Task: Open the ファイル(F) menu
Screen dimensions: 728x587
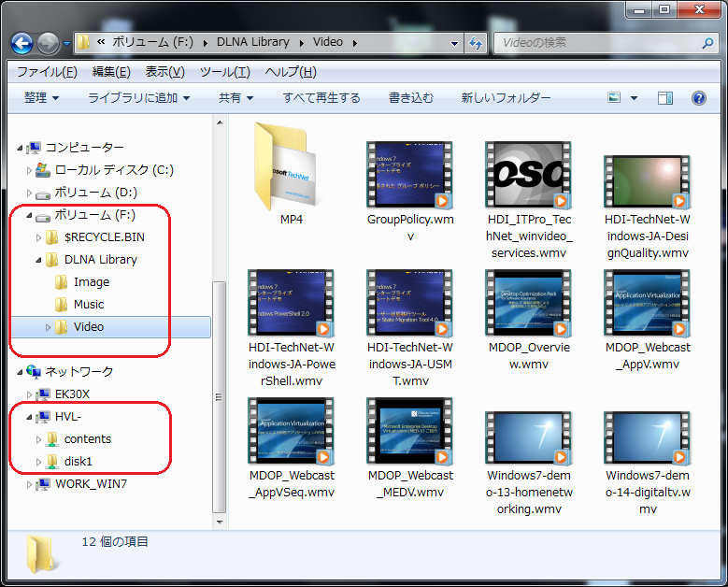Action: 47,72
